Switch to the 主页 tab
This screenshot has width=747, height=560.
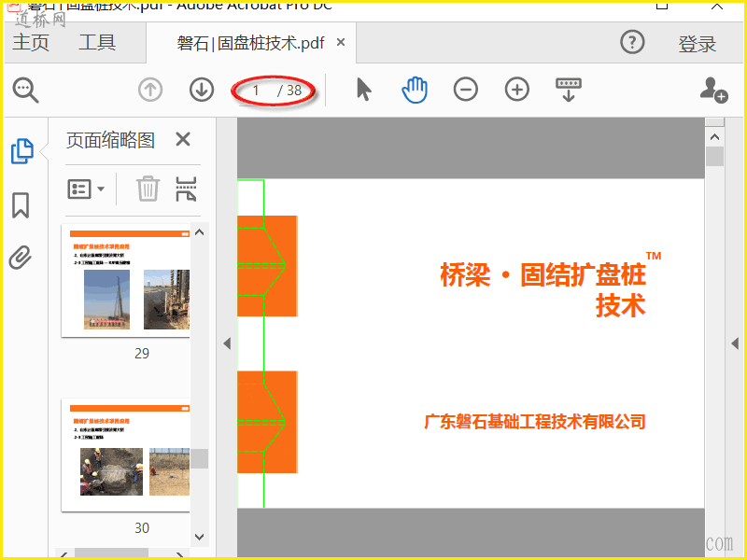click(31, 42)
